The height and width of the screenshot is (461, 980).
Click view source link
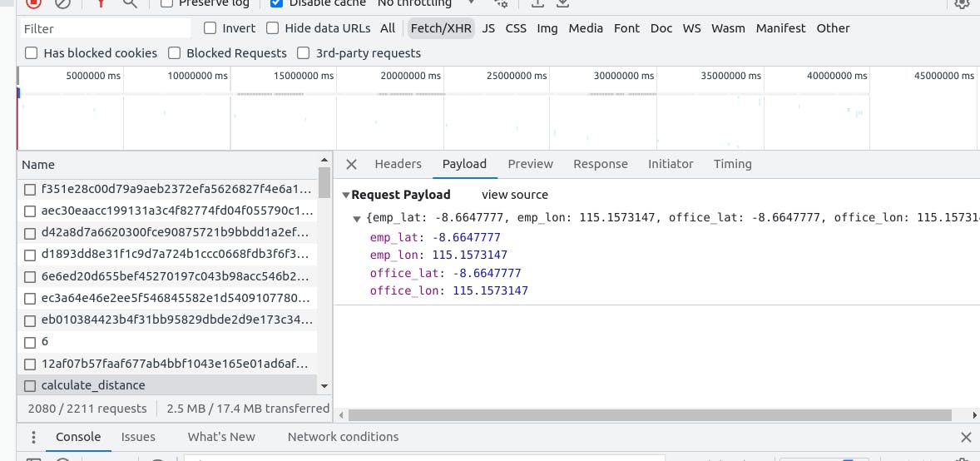coord(515,195)
